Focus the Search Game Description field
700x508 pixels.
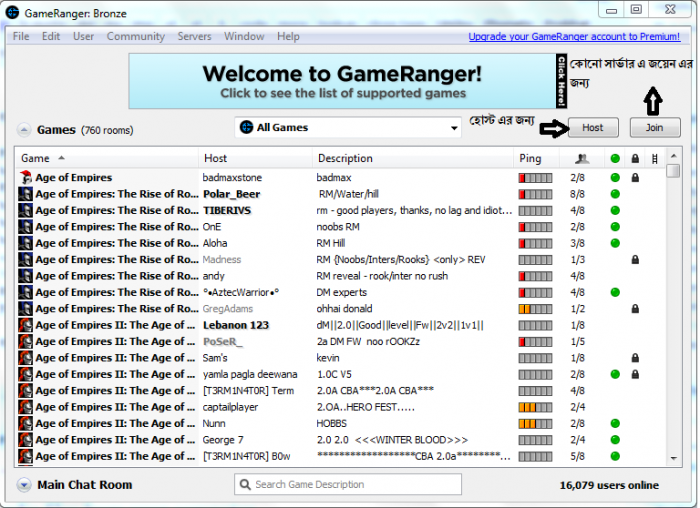[348, 484]
